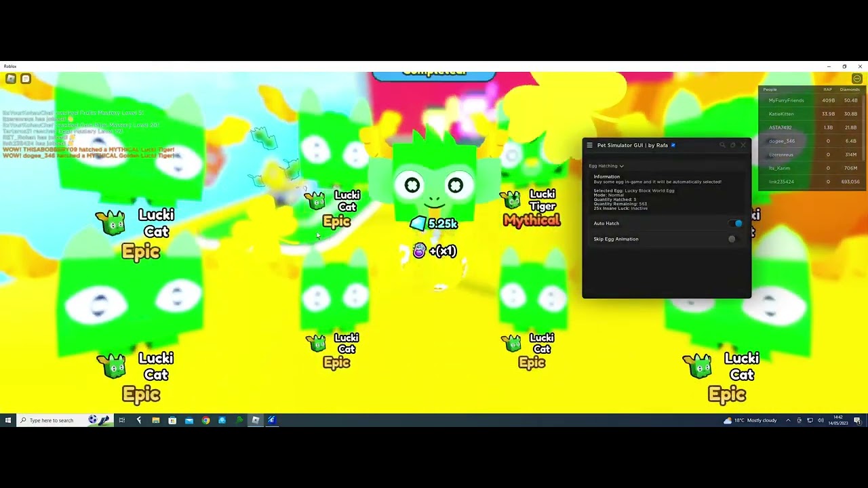Click the Information heading in the GUI
868x488 pixels.
pos(607,177)
